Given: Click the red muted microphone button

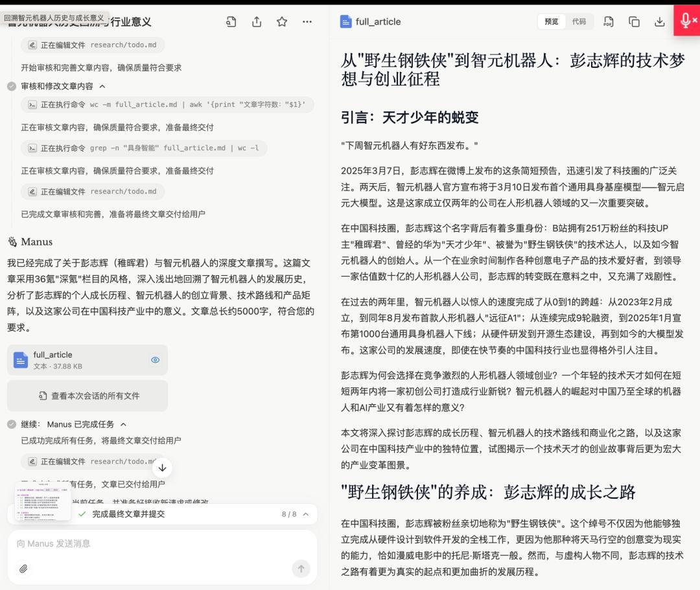Looking at the screenshot, I should (x=686, y=21).
